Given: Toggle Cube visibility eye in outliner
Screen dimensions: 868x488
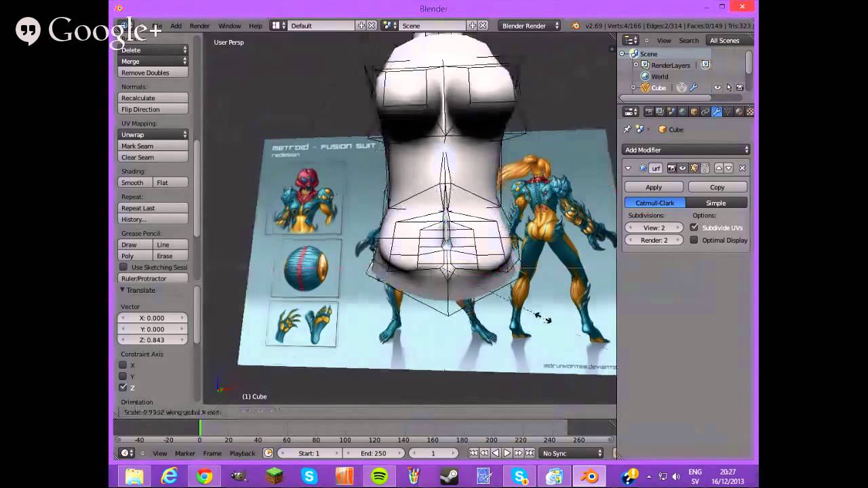Looking at the screenshot, I should click(x=717, y=87).
